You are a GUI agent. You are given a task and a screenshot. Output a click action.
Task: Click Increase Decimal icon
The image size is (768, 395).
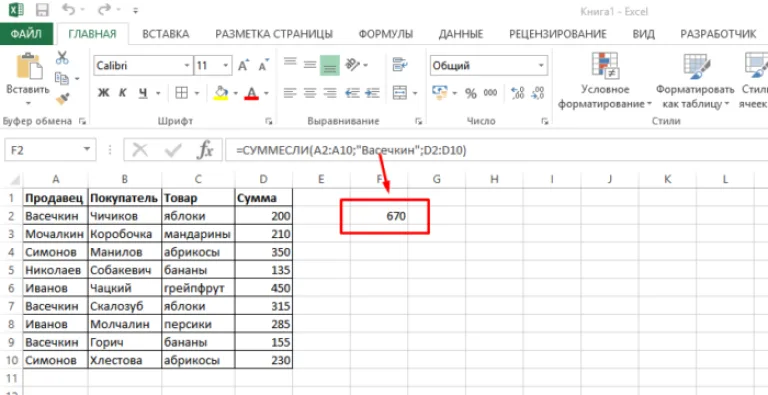point(517,93)
